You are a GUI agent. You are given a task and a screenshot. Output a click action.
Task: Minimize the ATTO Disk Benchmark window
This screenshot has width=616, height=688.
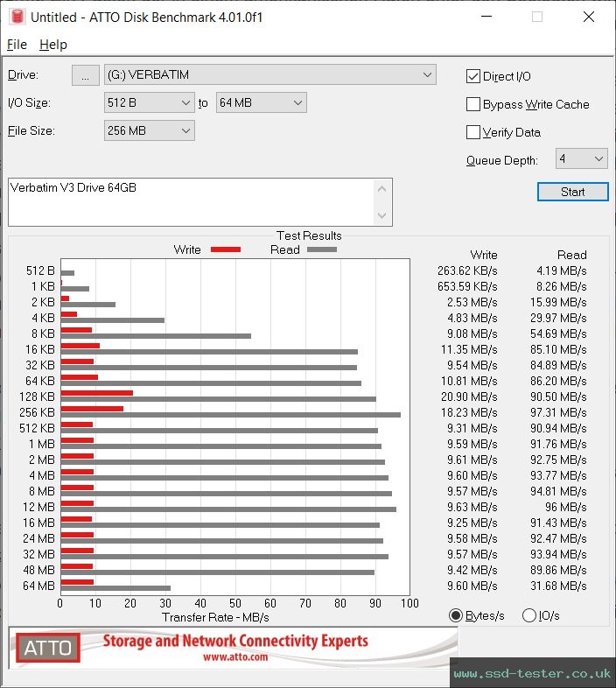486,17
